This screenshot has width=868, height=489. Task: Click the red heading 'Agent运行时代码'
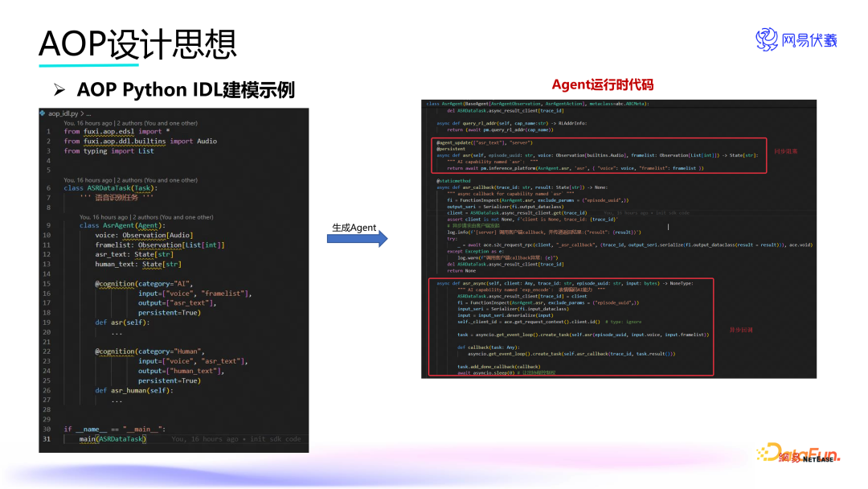pos(602,84)
